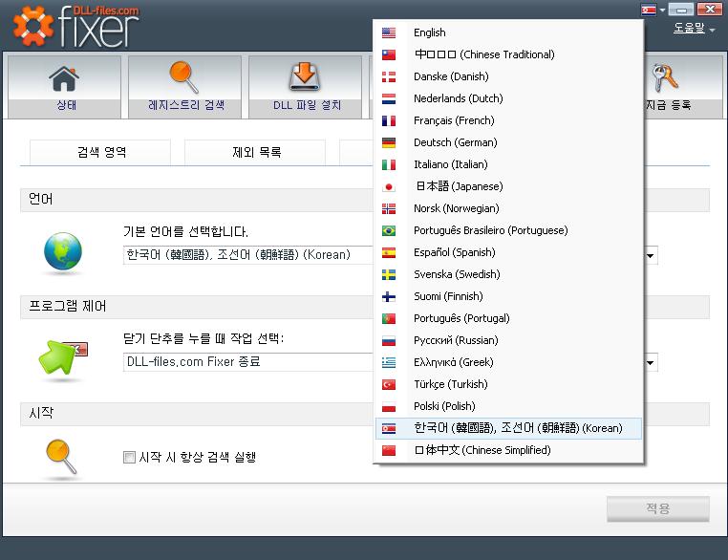Image resolution: width=728 pixels, height=560 pixels.
Task: Select Deutsch (German) language entry
Action: [x=508, y=142]
